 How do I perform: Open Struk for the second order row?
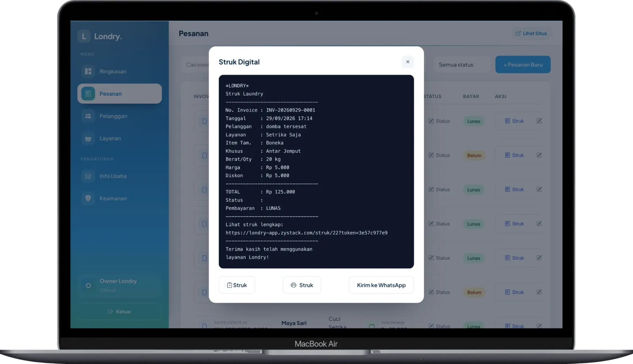coord(514,155)
